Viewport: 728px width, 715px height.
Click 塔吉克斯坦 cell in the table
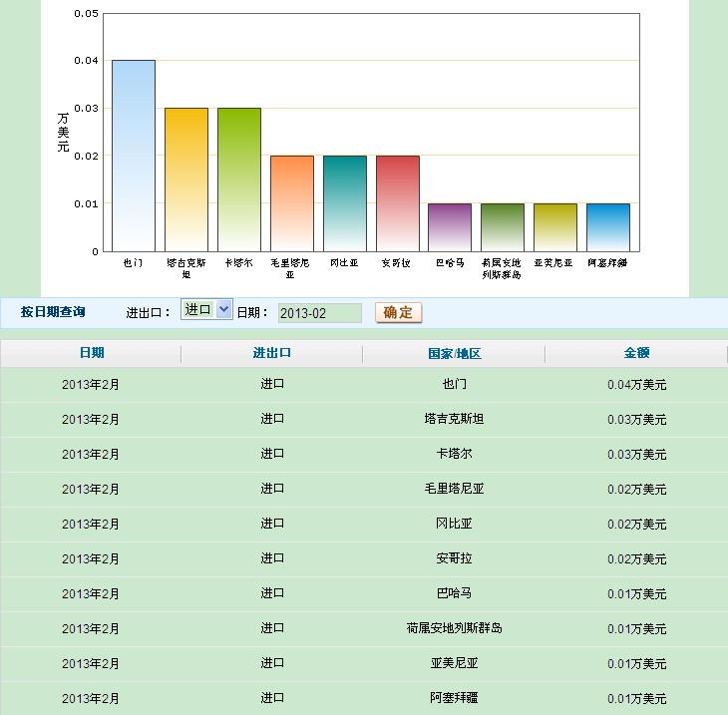click(454, 419)
